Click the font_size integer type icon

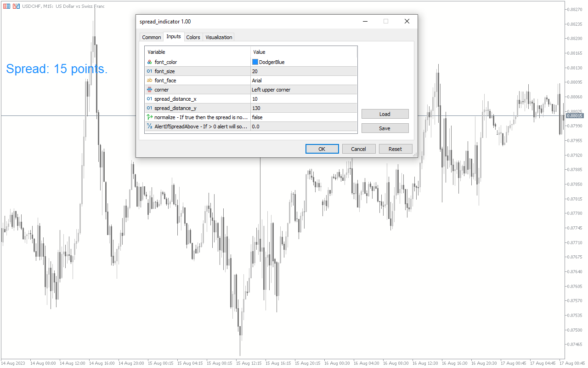tap(149, 71)
